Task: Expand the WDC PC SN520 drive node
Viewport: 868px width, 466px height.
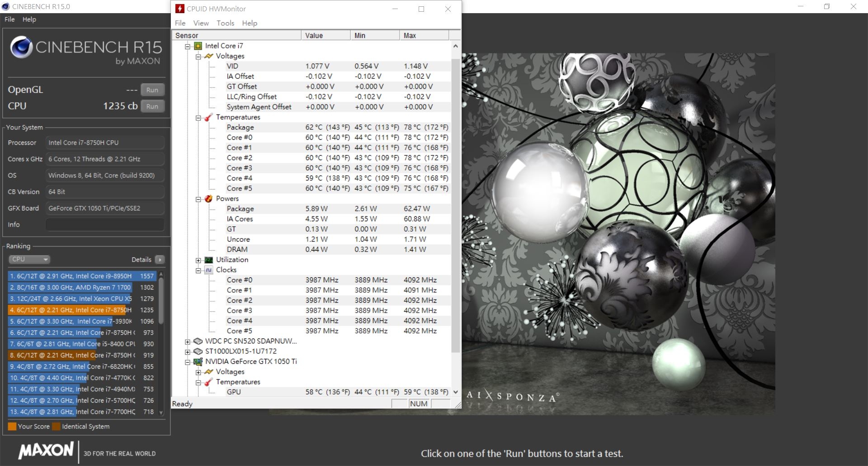Action: tap(188, 342)
